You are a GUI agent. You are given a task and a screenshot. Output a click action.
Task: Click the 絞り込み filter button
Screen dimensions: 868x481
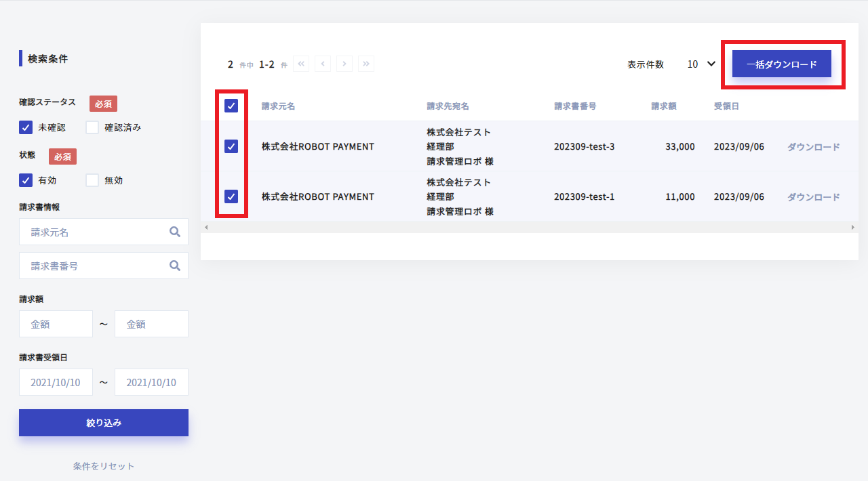[x=104, y=423]
